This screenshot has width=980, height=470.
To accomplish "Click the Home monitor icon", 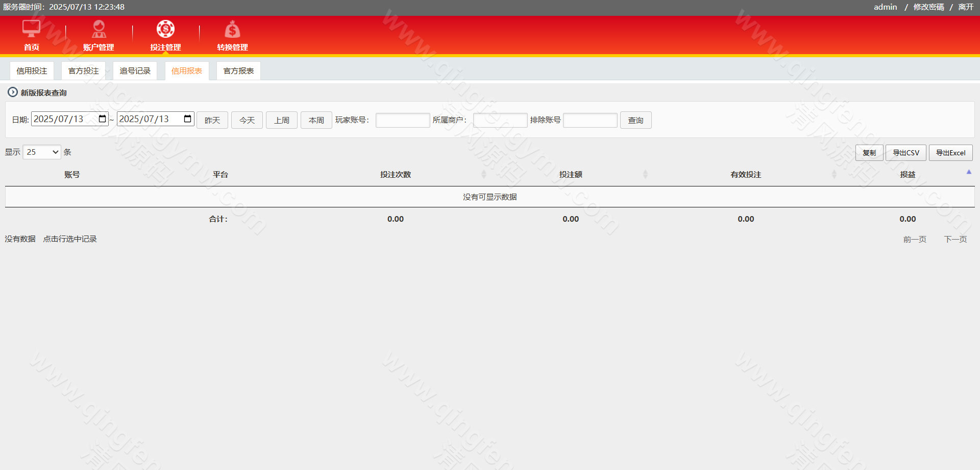I will coord(31,29).
